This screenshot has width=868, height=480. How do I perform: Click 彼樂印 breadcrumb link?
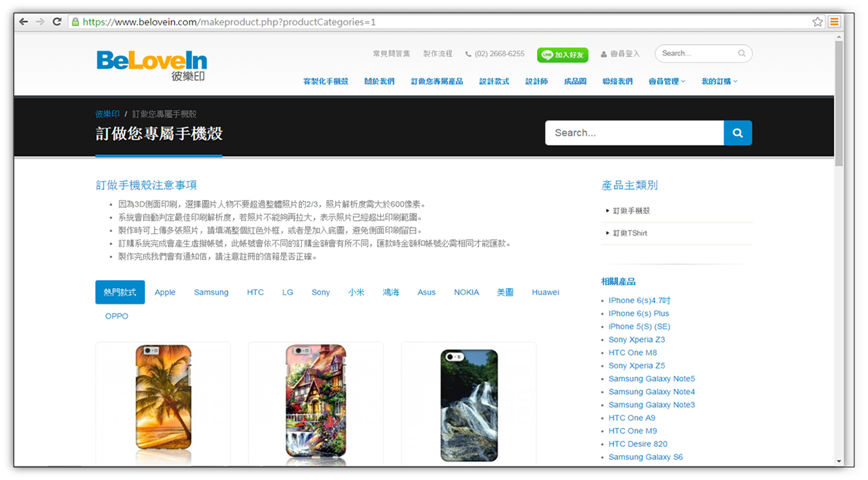pos(107,114)
